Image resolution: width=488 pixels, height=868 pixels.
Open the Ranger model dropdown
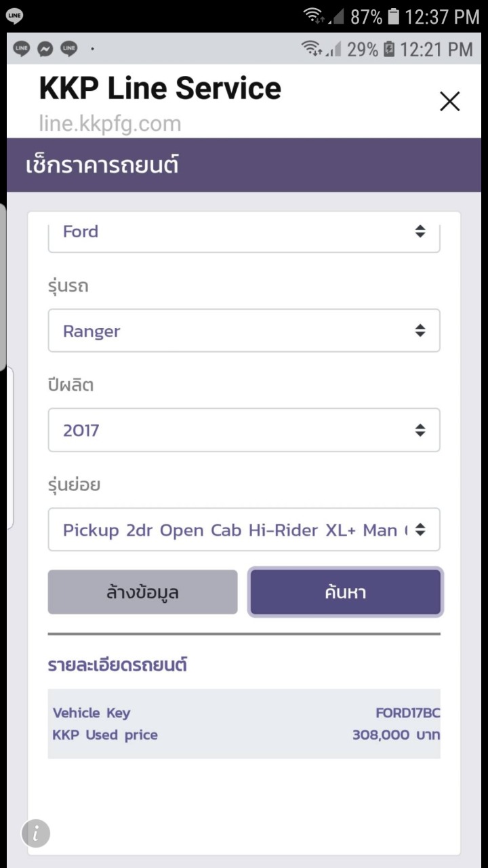coord(244,331)
